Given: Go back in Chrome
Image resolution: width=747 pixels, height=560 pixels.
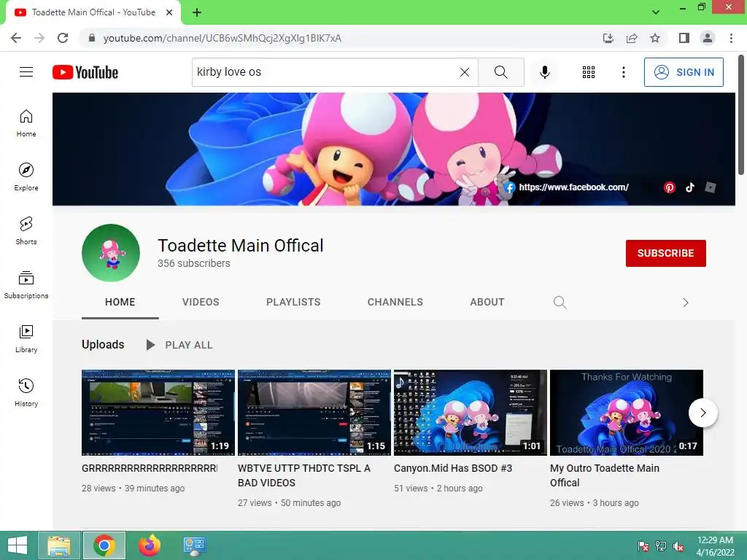Looking at the screenshot, I should point(16,38).
